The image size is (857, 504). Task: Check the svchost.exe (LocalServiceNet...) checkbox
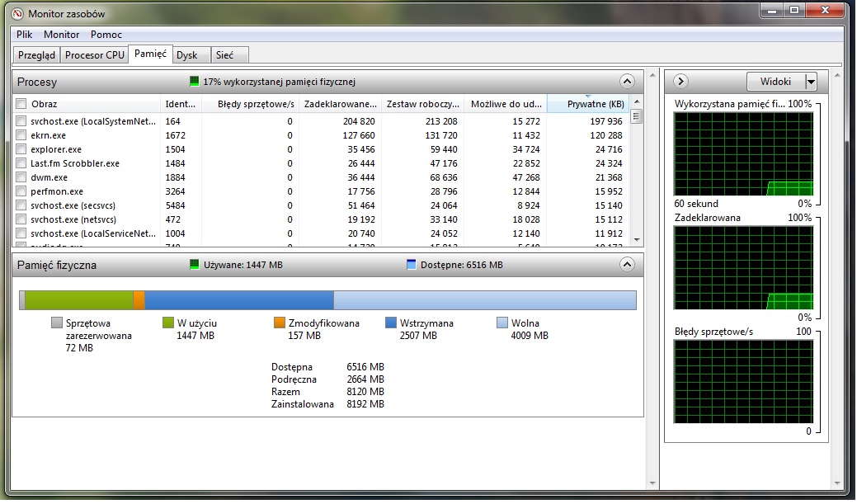pyautogui.click(x=21, y=233)
